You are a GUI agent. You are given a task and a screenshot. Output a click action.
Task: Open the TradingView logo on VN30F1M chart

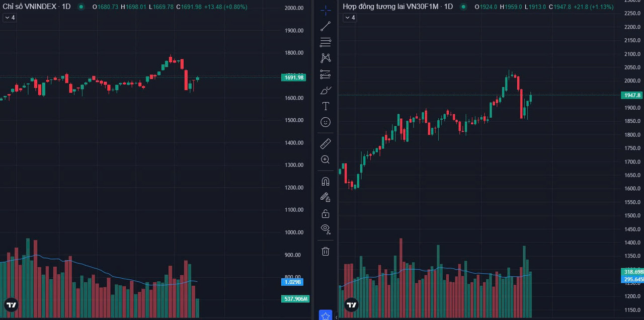tap(351, 305)
